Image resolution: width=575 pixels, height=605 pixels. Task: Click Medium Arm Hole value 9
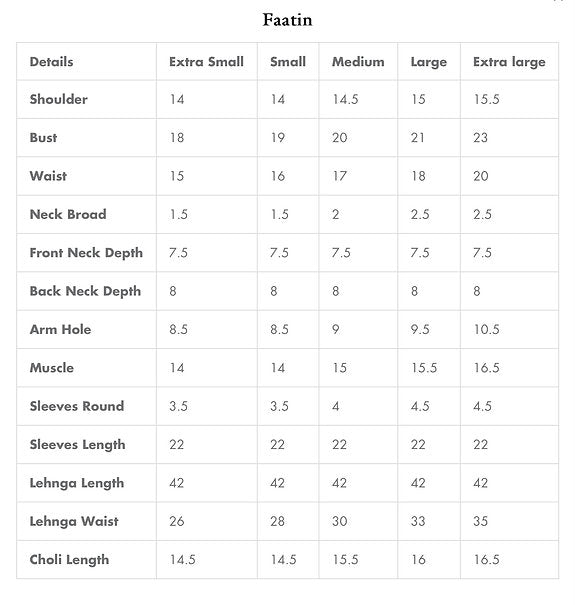(x=336, y=330)
